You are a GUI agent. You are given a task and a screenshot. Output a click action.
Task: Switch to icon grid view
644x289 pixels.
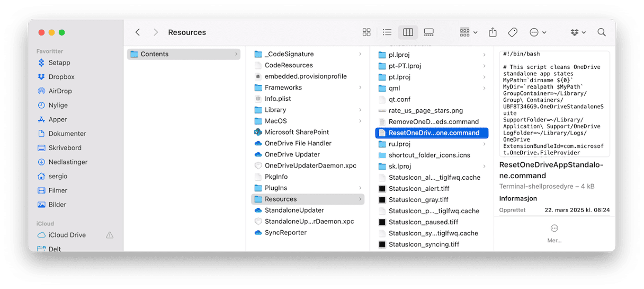(x=366, y=32)
